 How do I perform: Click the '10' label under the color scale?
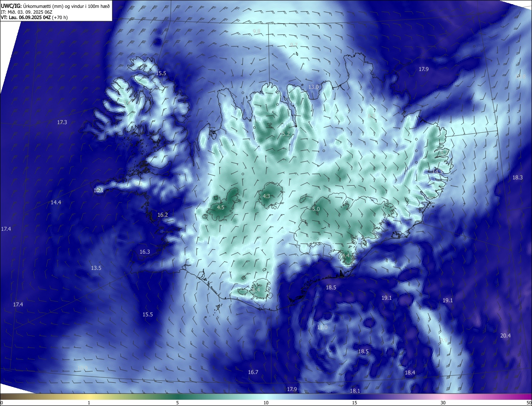point(266,403)
